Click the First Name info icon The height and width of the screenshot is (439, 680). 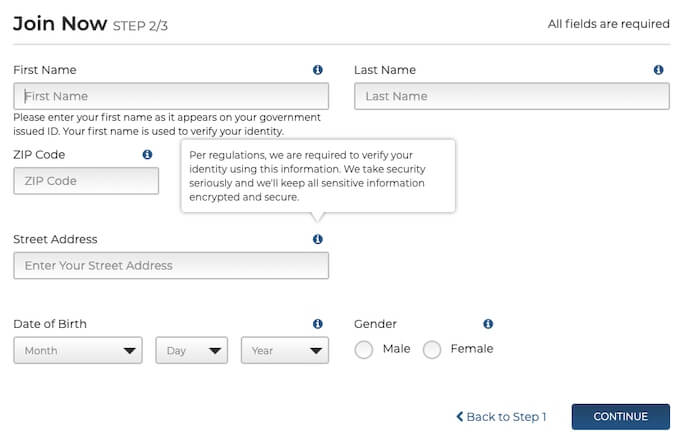click(318, 70)
